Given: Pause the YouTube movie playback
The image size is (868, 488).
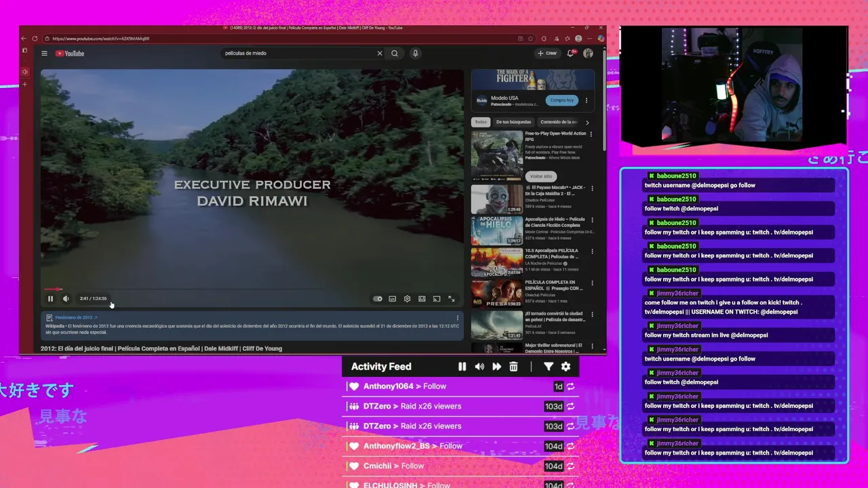Looking at the screenshot, I should pos(50,298).
